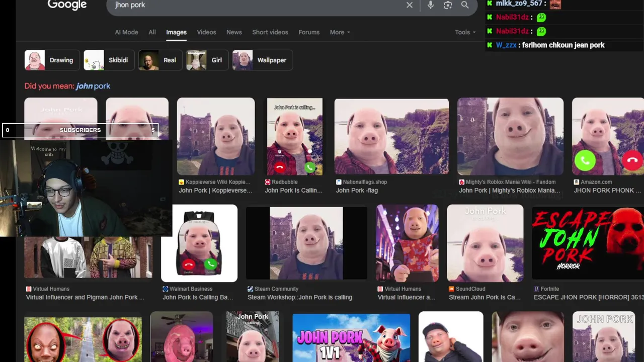Open Google Lens image search icon
Screen dimensions: 644x362
click(x=448, y=5)
